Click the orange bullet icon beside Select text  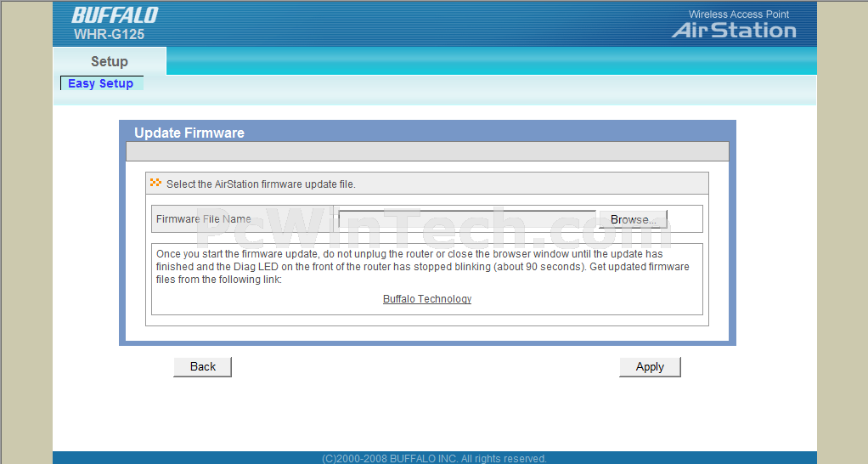155,183
